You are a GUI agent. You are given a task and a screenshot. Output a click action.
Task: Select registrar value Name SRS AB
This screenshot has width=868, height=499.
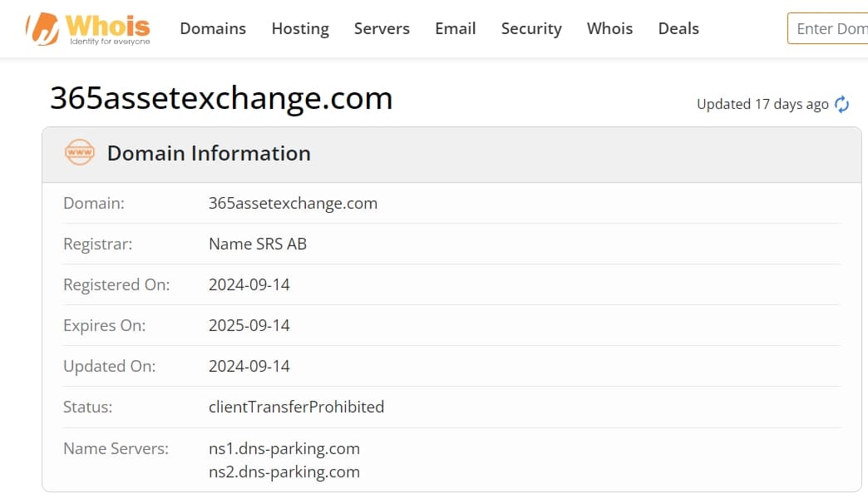[x=258, y=244]
